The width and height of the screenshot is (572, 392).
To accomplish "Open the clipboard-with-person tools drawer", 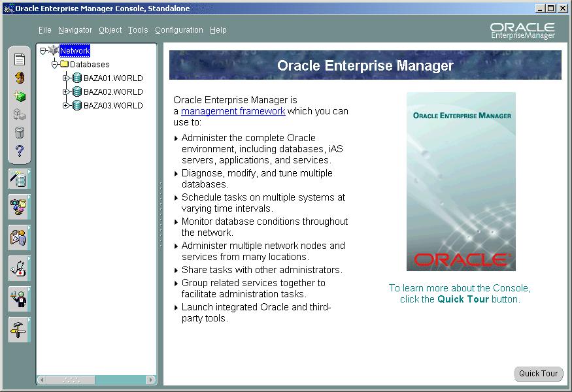I will pyautogui.click(x=20, y=238).
